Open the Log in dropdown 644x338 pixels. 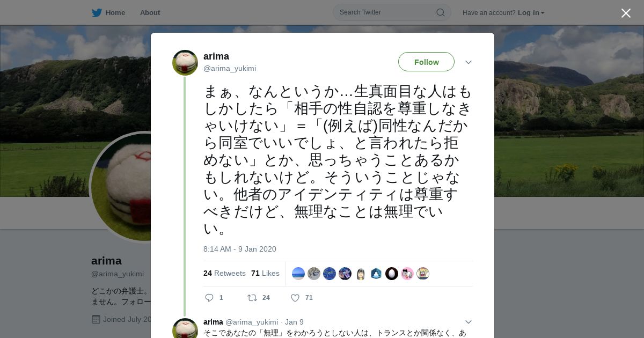coord(531,12)
